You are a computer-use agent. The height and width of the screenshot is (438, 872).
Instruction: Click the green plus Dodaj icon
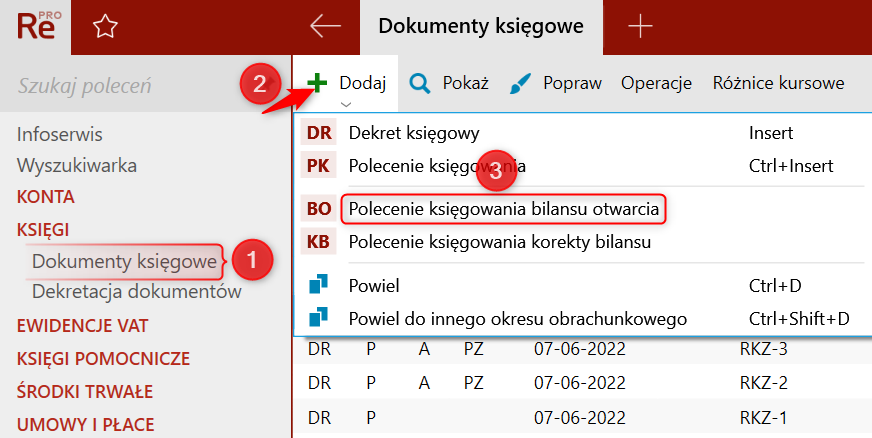click(x=317, y=83)
